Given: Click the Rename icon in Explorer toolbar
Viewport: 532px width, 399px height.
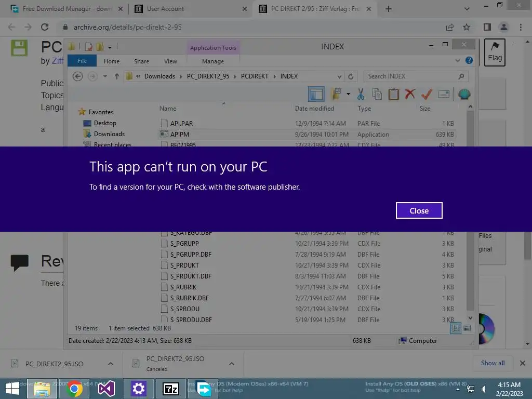Looking at the screenshot, I should pos(444,94).
